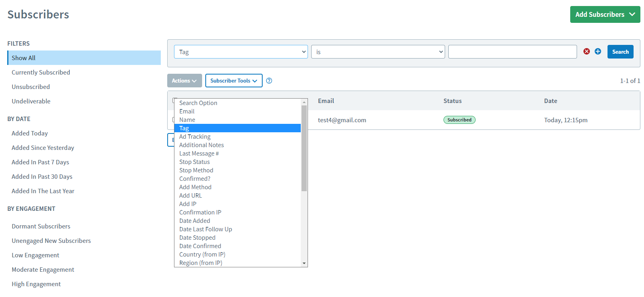
Task: Choose Stop Status option
Action: coord(237,162)
